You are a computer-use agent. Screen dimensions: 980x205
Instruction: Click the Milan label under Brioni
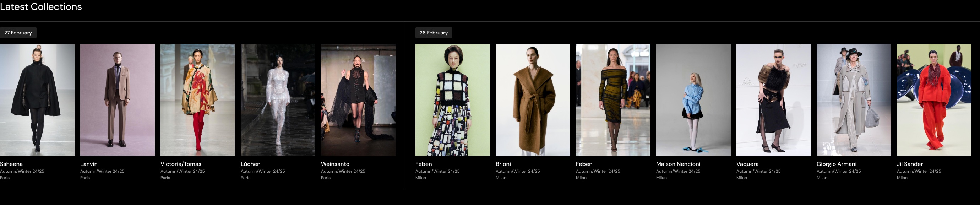tap(501, 178)
